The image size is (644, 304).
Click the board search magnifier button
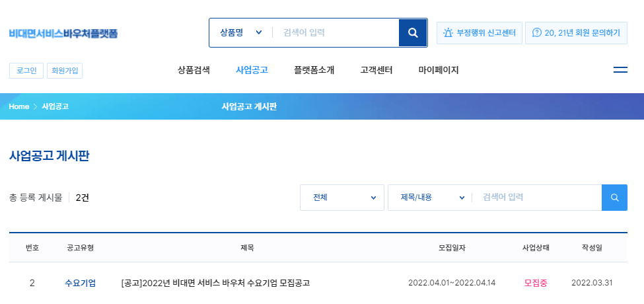pos(614,198)
